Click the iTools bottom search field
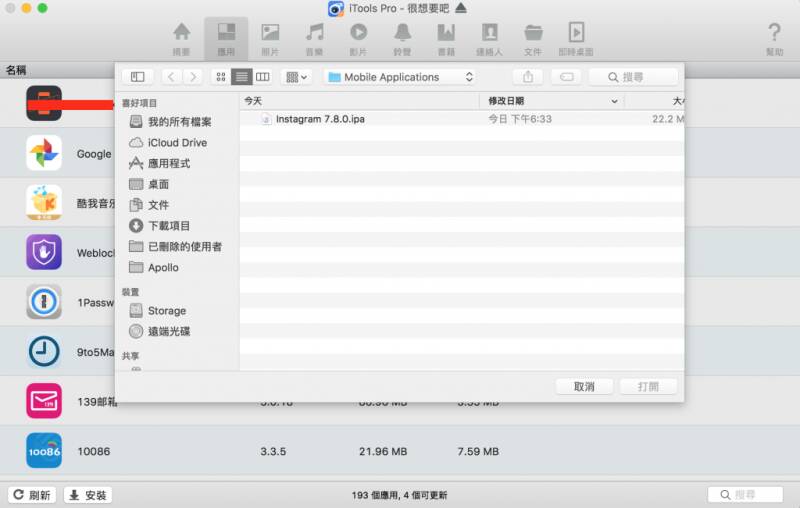Viewport: 800px width, 508px height. pyautogui.click(x=745, y=495)
